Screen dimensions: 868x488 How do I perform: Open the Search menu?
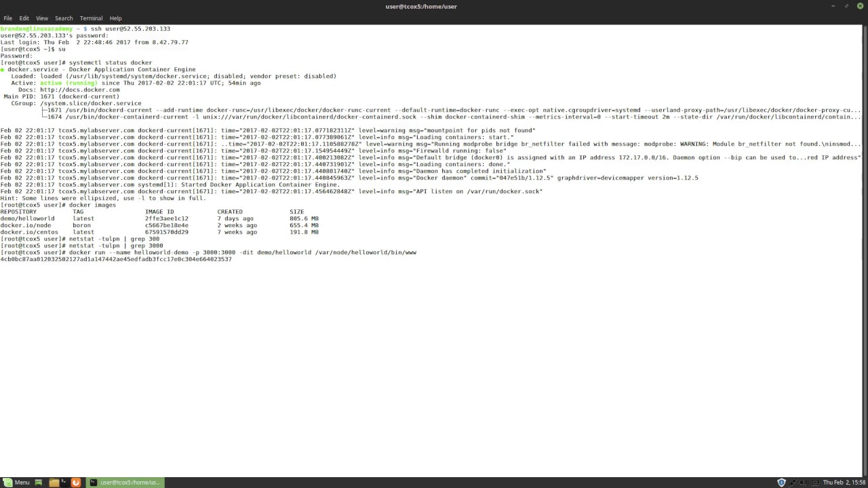point(64,18)
